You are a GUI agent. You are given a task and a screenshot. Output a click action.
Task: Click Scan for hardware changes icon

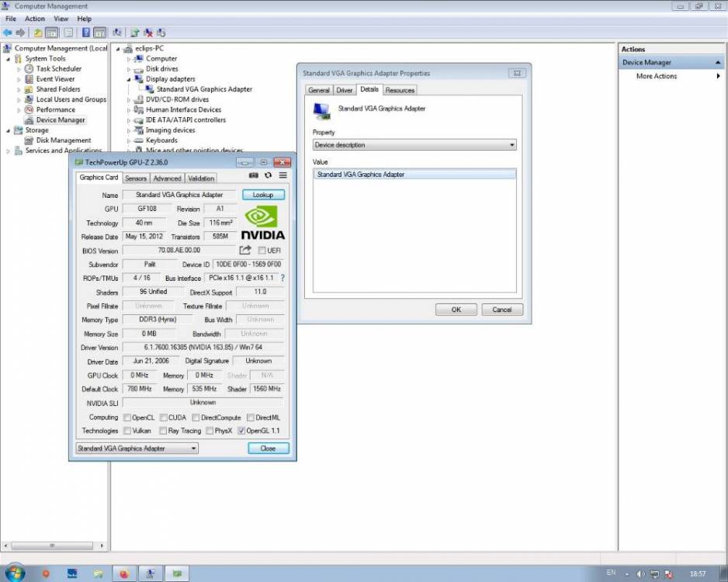pos(117,33)
